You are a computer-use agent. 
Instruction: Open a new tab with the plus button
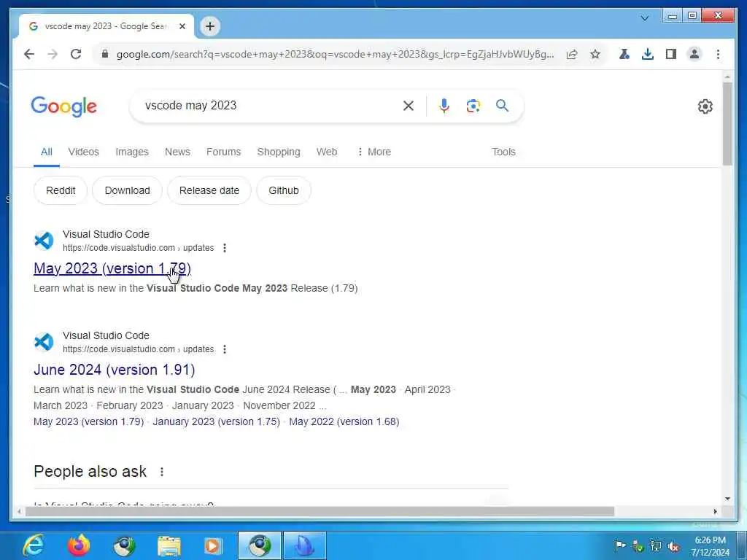coord(210,26)
